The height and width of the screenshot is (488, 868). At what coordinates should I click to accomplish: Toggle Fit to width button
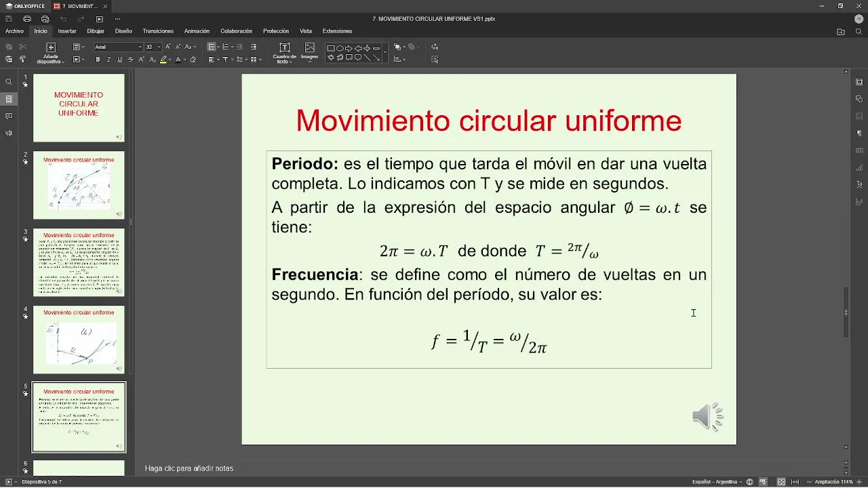(x=795, y=482)
